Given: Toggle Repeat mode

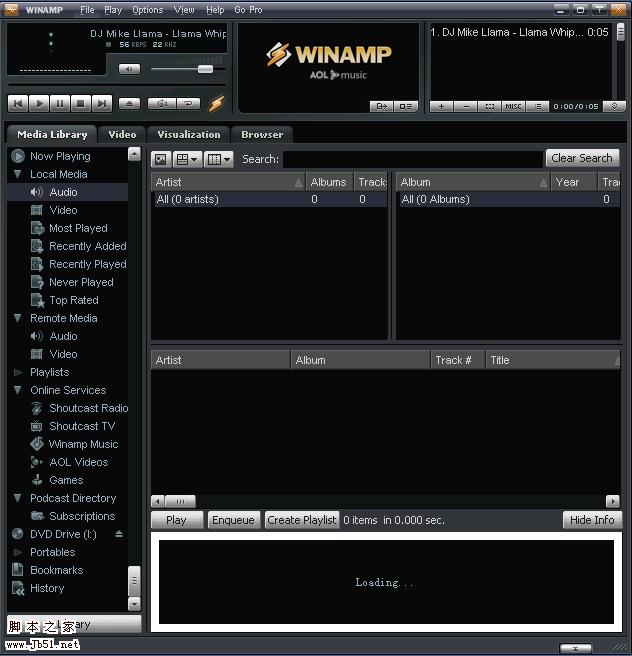Looking at the screenshot, I should [189, 103].
